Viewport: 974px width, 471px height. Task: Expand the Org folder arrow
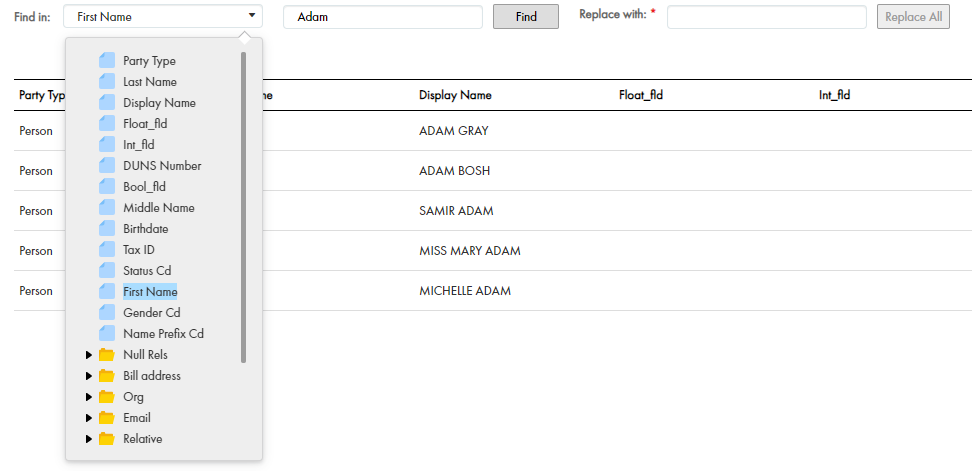(x=89, y=396)
